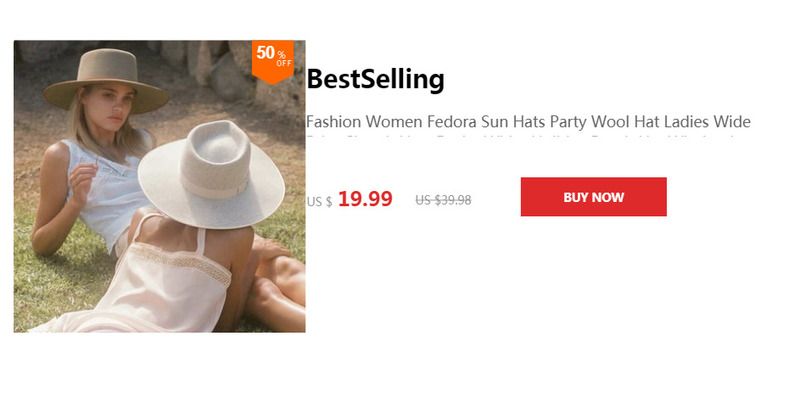This screenshot has height=398, width=800.
Task: Click the crossed-out US $39.98 price
Action: tap(443, 200)
